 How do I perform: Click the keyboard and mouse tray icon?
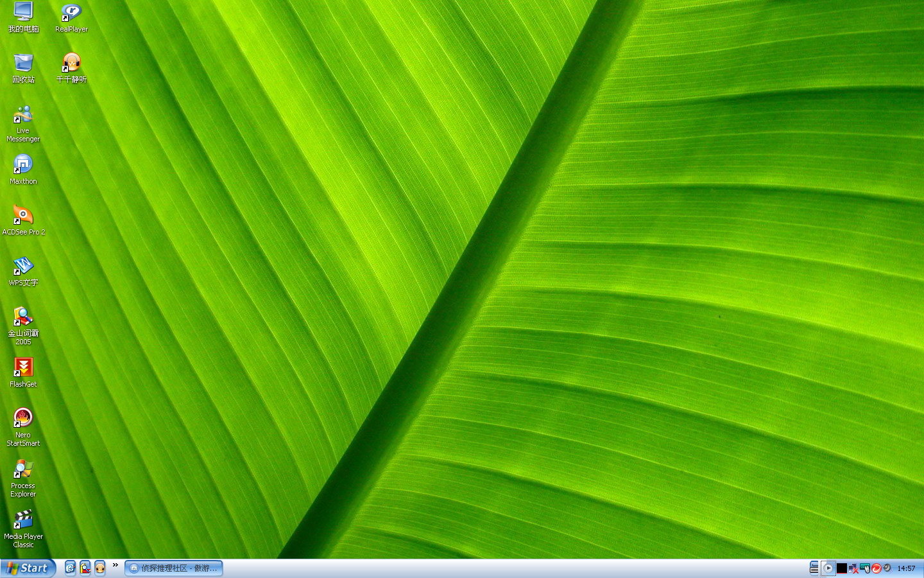coord(865,568)
